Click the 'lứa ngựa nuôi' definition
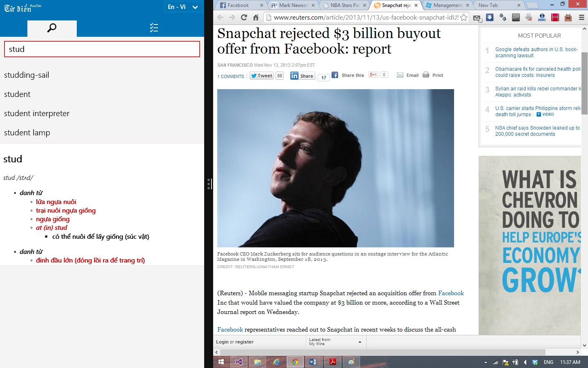 (x=56, y=202)
